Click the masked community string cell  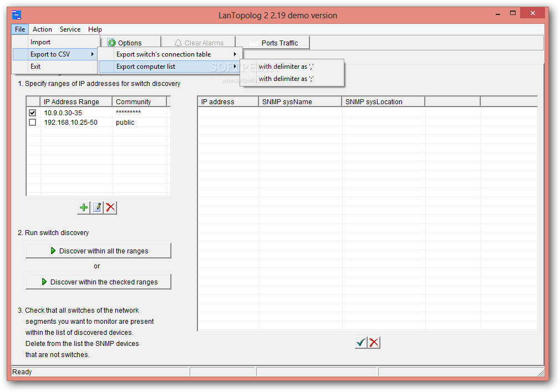(140, 113)
